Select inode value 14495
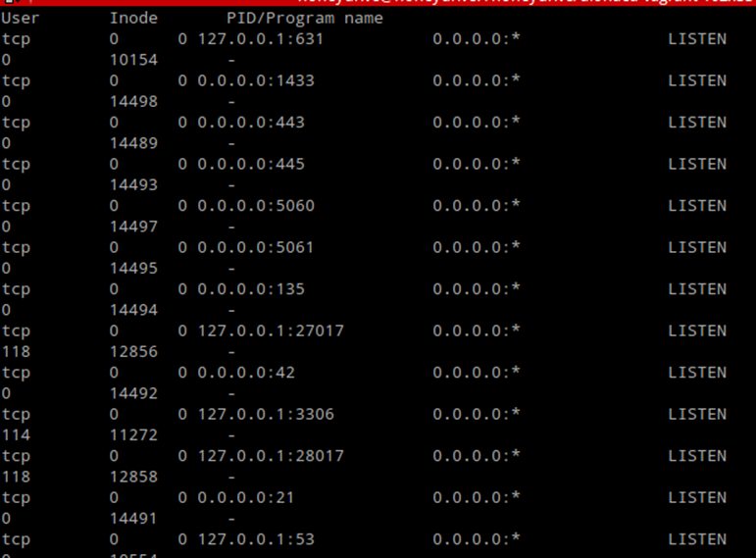This screenshot has width=756, height=558. pyautogui.click(x=133, y=268)
